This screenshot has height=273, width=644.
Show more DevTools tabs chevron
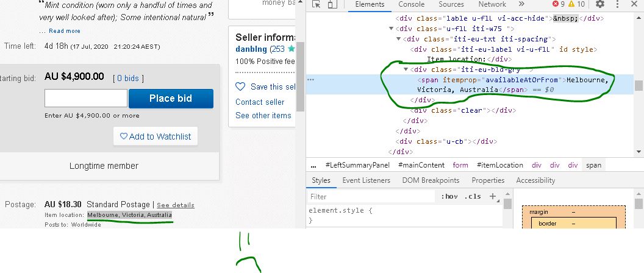521,4
